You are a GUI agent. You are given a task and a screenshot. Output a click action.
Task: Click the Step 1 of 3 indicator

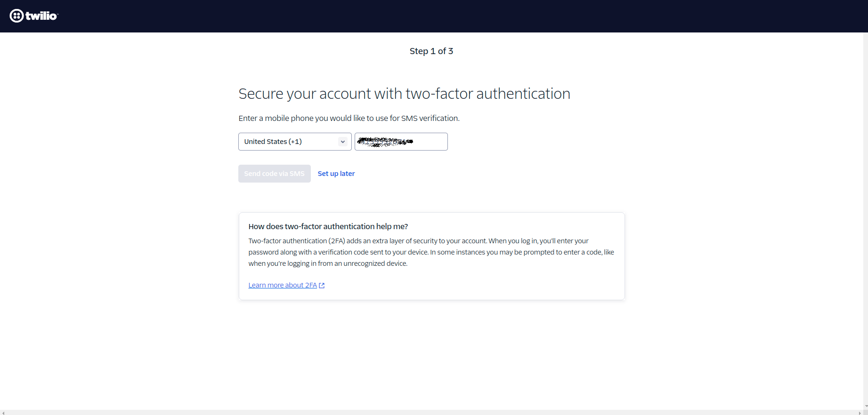(431, 51)
